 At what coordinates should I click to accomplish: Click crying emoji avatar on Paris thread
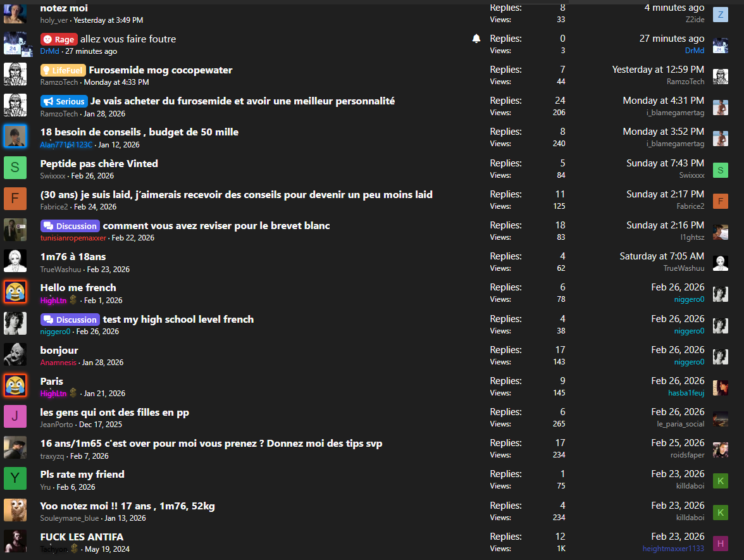[15, 385]
